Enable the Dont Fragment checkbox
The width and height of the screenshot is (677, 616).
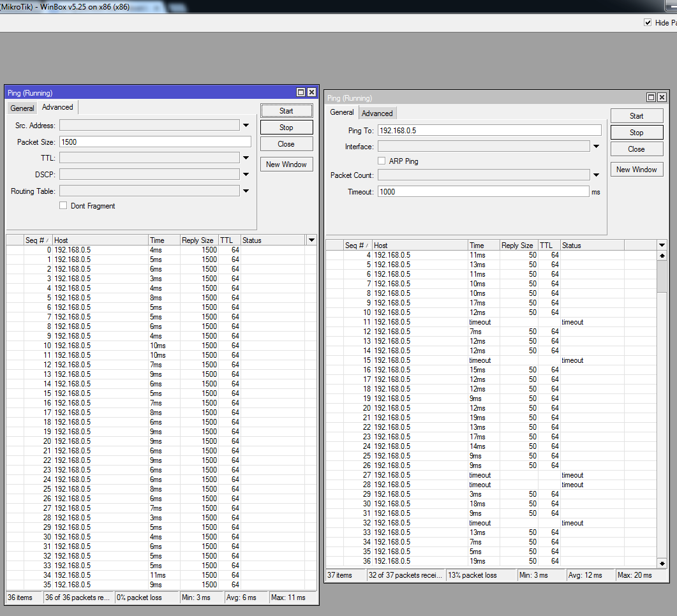(x=63, y=206)
